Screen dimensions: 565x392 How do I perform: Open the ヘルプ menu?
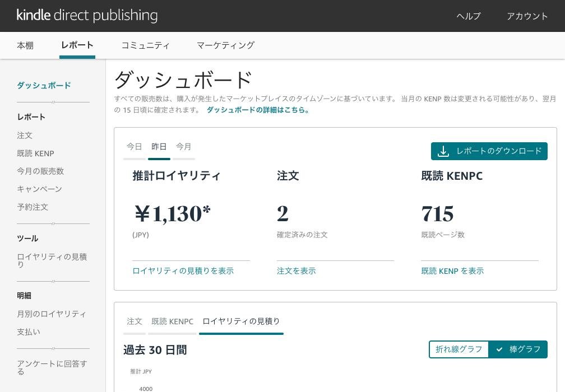pyautogui.click(x=469, y=16)
